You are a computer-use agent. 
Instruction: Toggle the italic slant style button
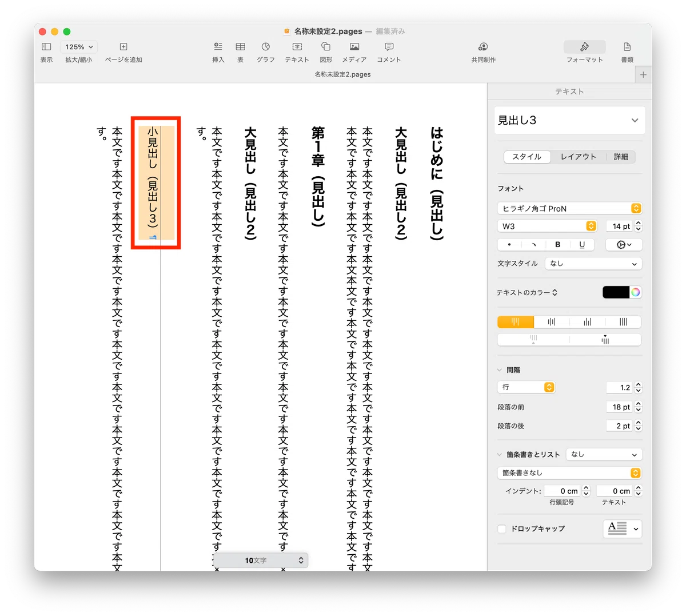pos(533,245)
